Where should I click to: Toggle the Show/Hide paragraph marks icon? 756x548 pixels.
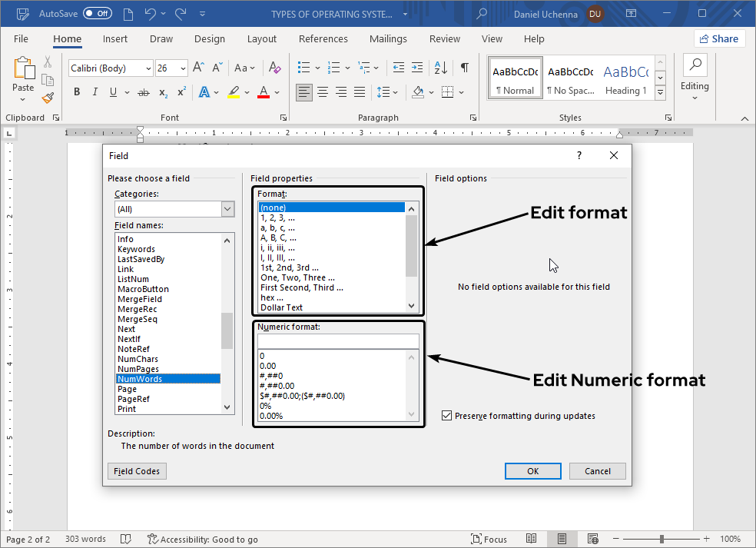[x=464, y=68]
